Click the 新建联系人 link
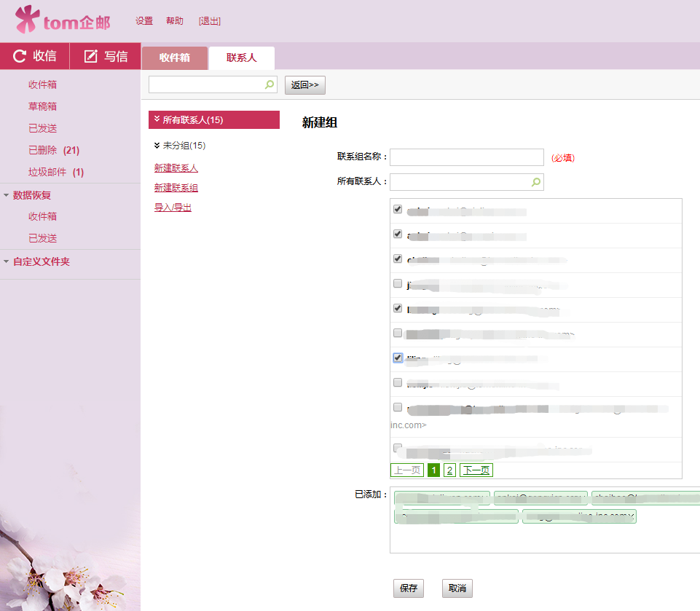 (176, 168)
